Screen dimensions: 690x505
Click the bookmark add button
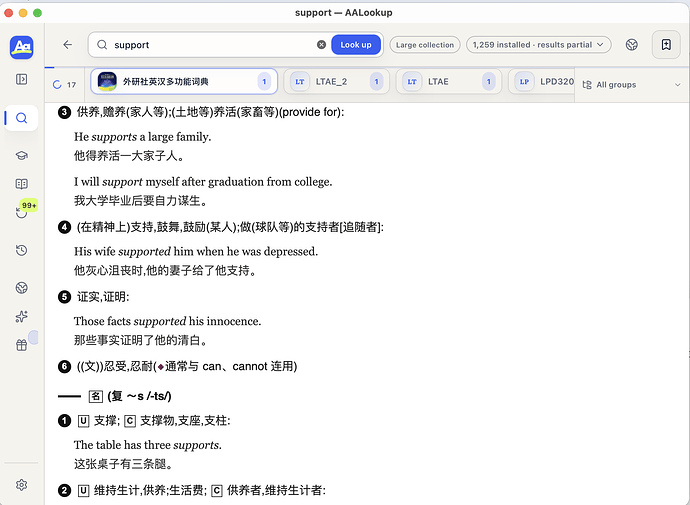[666, 44]
